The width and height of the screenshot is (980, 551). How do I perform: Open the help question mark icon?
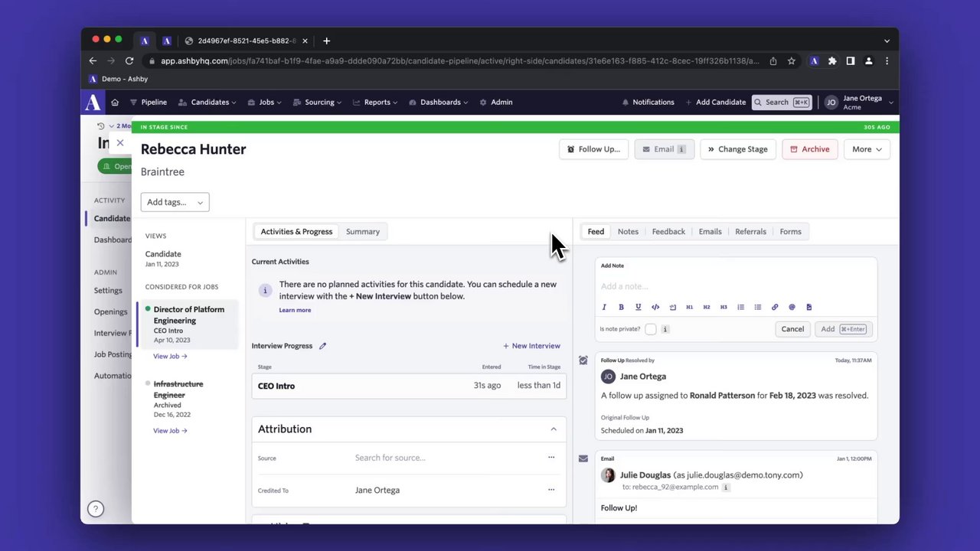[95, 509]
